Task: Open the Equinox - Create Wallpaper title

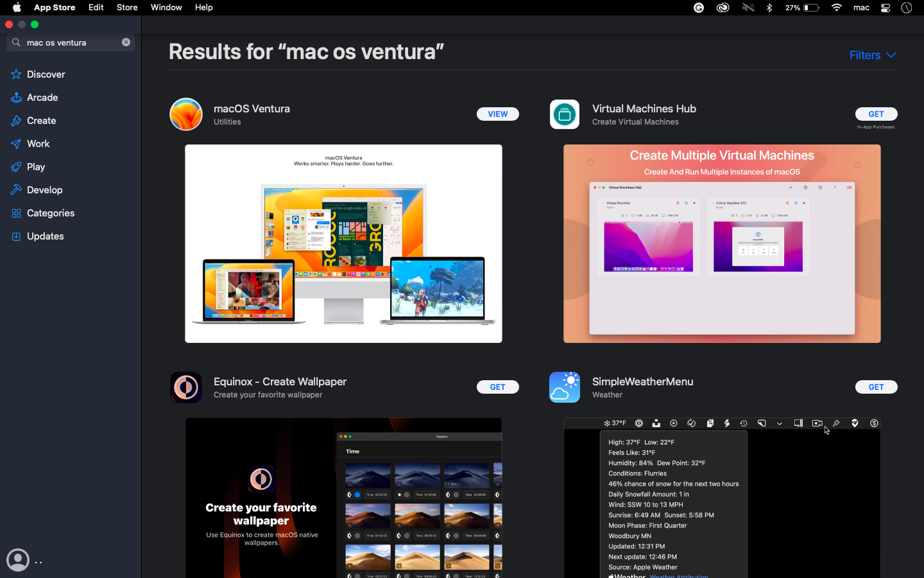Action: [280, 381]
